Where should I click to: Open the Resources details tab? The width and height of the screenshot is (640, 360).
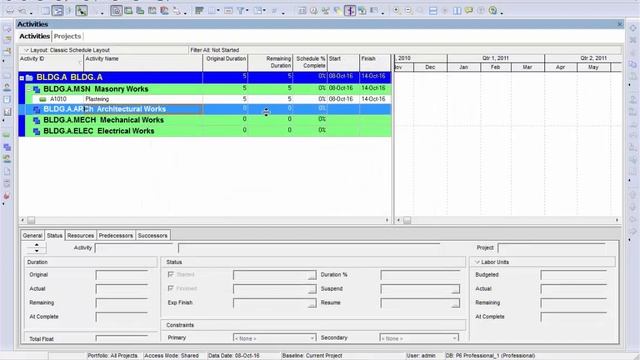pyautogui.click(x=81, y=236)
